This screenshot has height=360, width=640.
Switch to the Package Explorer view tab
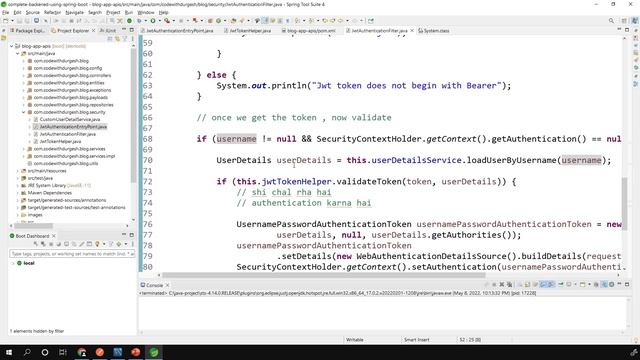tap(27, 31)
